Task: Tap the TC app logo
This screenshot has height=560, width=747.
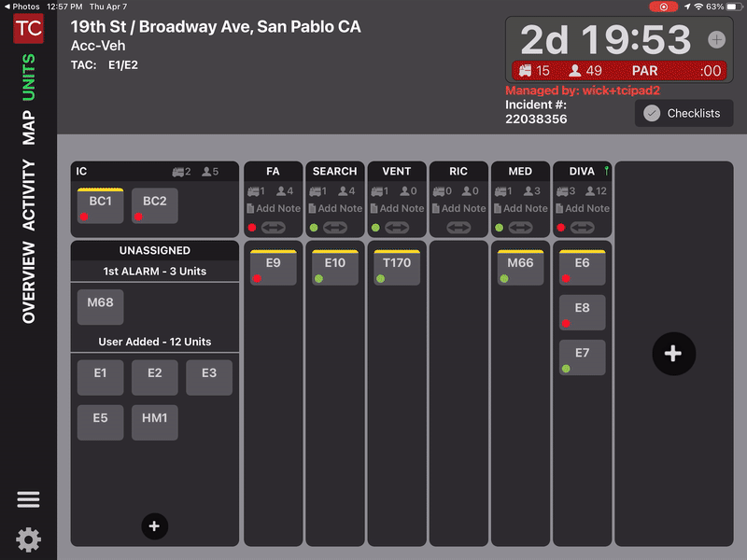Action: point(28,29)
